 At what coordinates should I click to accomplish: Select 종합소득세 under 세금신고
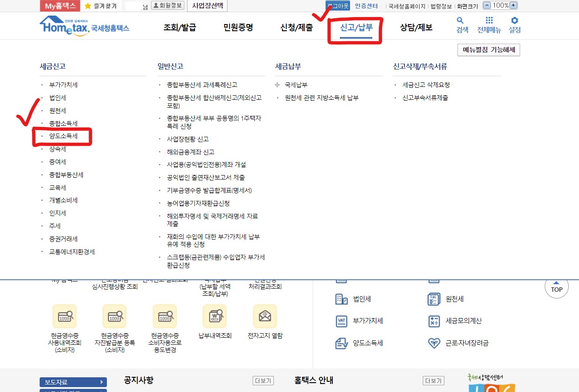[x=63, y=123]
